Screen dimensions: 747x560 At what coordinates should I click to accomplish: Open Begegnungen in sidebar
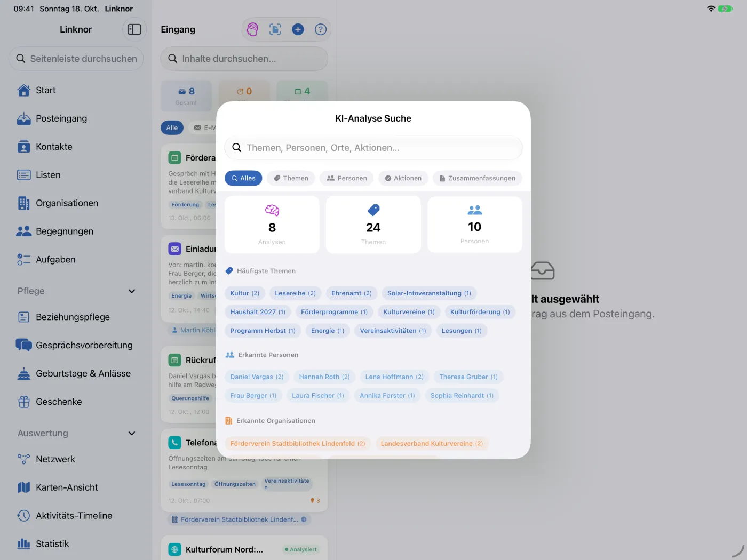pos(76,231)
